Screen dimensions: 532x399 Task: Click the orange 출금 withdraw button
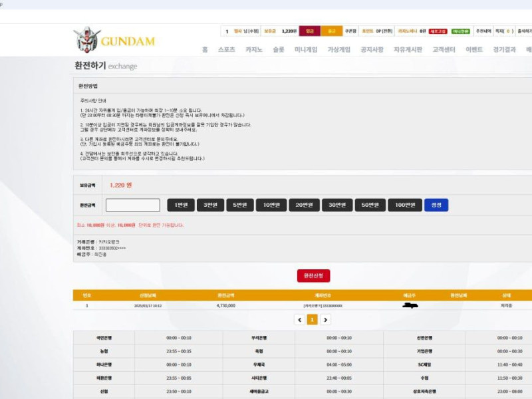point(331,31)
